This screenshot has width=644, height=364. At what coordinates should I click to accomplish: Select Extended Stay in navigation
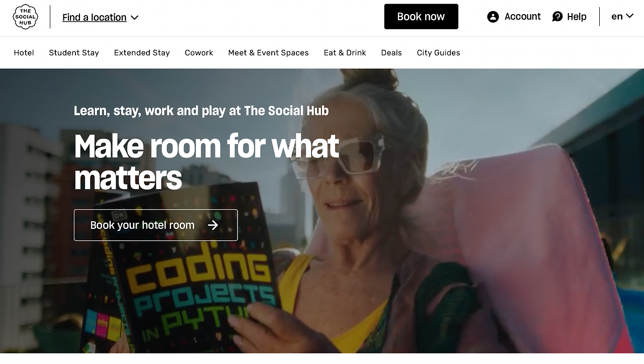(x=142, y=53)
